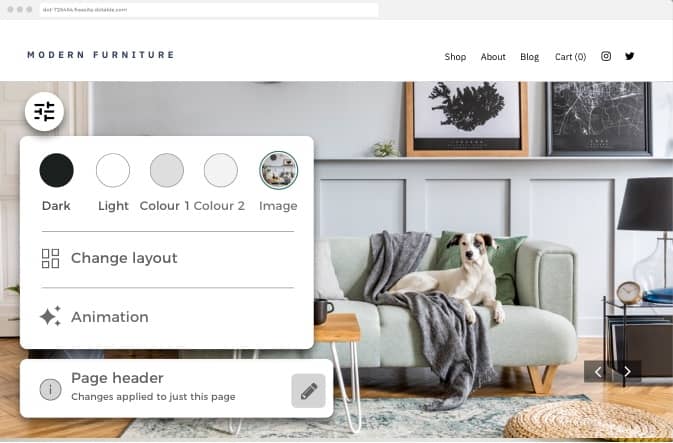Click the pencil edit icon for Page header
The width and height of the screenshot is (673, 443).
pos(308,391)
